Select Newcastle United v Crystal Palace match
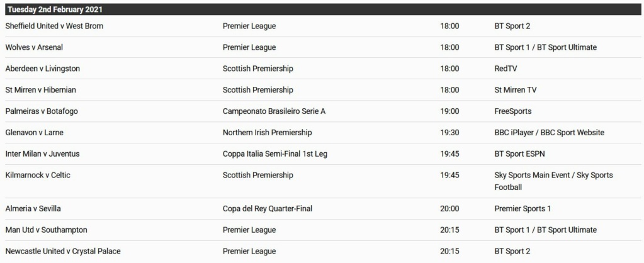The width and height of the screenshot is (644, 263). 63,251
